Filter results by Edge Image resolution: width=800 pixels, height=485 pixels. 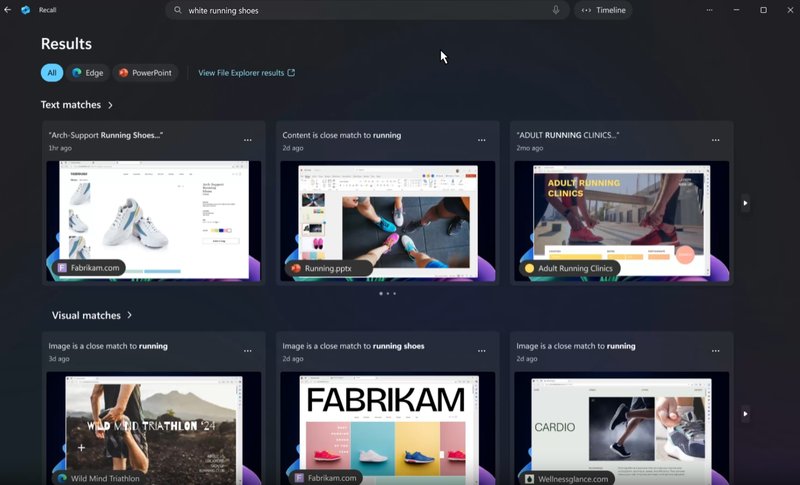(x=87, y=73)
